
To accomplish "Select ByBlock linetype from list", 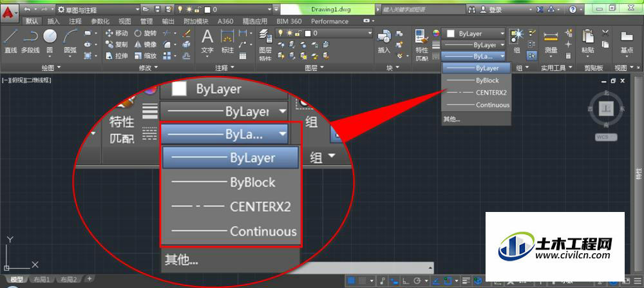I will point(477,81).
